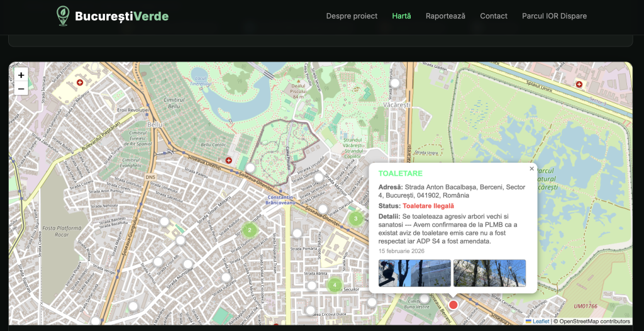
Task: Open the first photo thumbnail in popup
Action: coord(414,273)
